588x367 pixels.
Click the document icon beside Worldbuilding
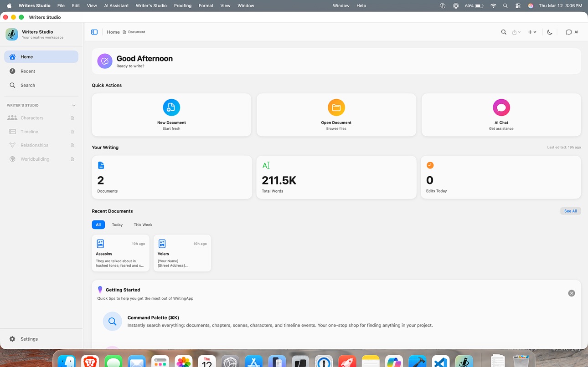pyautogui.click(x=72, y=159)
